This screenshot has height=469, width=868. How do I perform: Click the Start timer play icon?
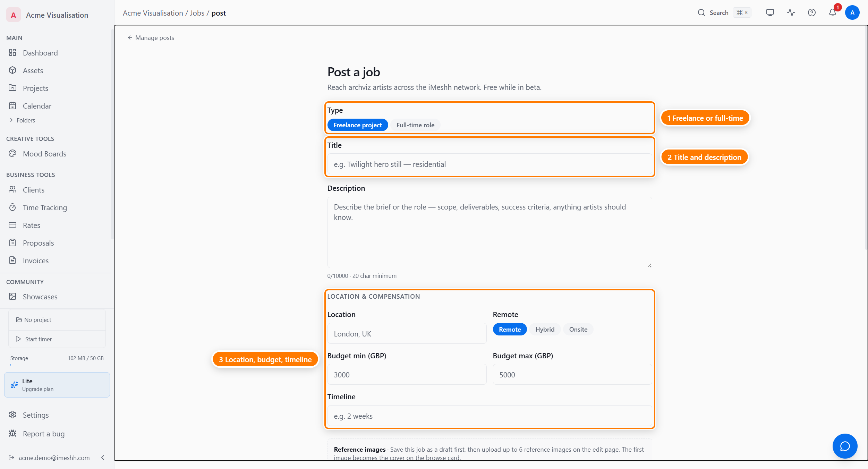(x=18, y=339)
